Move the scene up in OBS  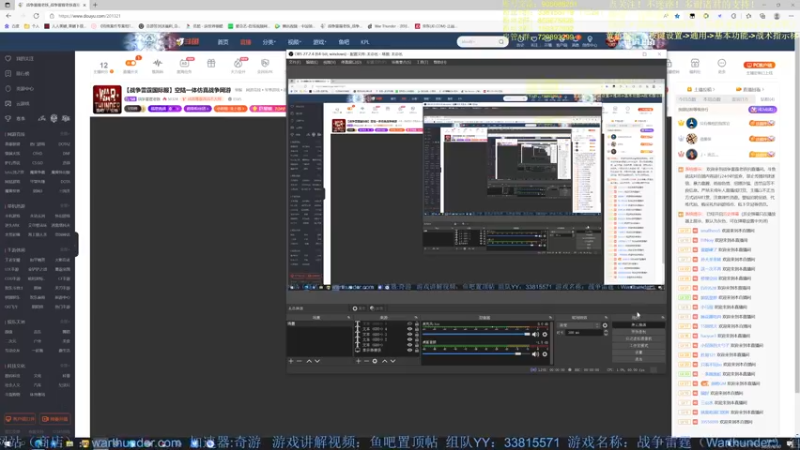point(309,361)
